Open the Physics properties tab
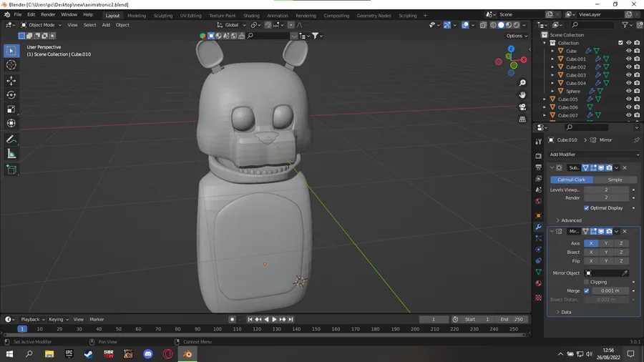Image resolution: width=644 pixels, height=362 pixels. (x=538, y=249)
